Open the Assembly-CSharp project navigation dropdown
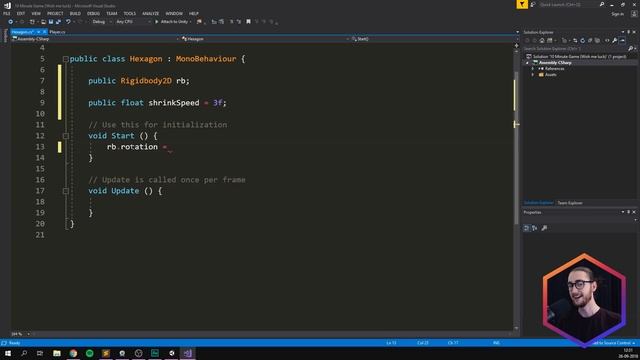Viewport: 640px width, 360px height. (96, 39)
